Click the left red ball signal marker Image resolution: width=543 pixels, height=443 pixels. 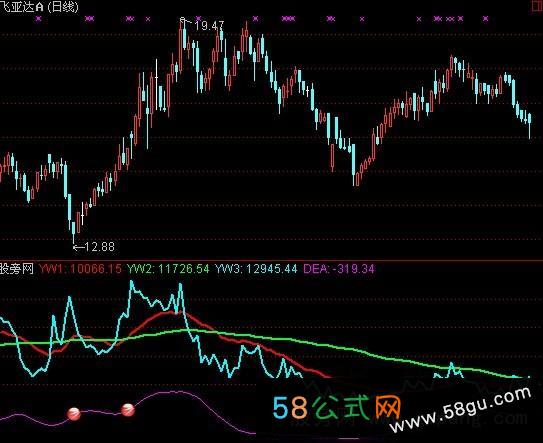tap(74, 413)
